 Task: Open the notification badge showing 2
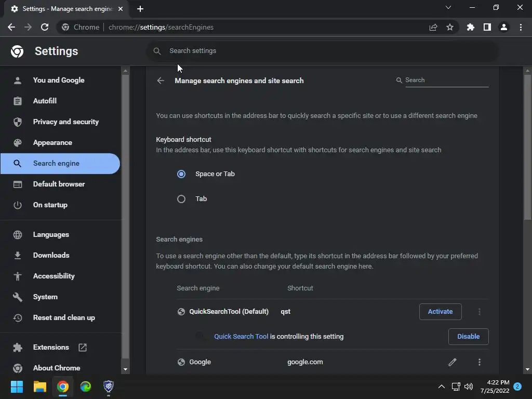[517, 387]
